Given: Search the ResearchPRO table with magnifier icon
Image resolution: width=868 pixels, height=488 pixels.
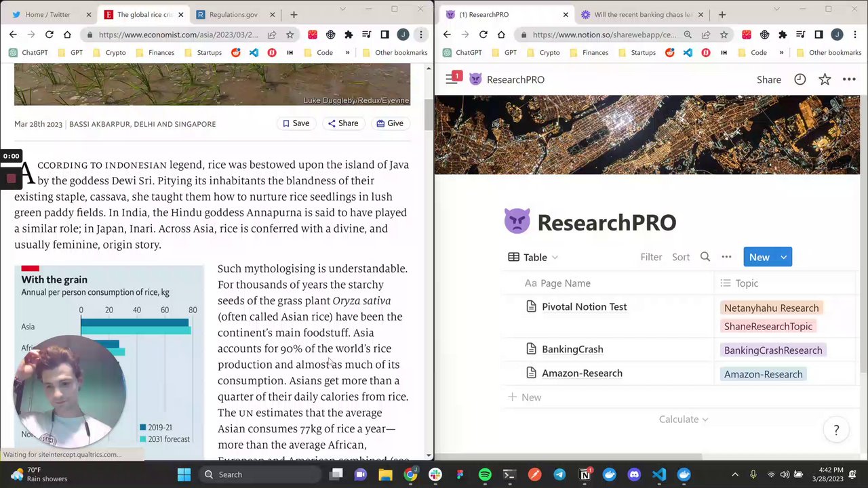Looking at the screenshot, I should click(705, 257).
